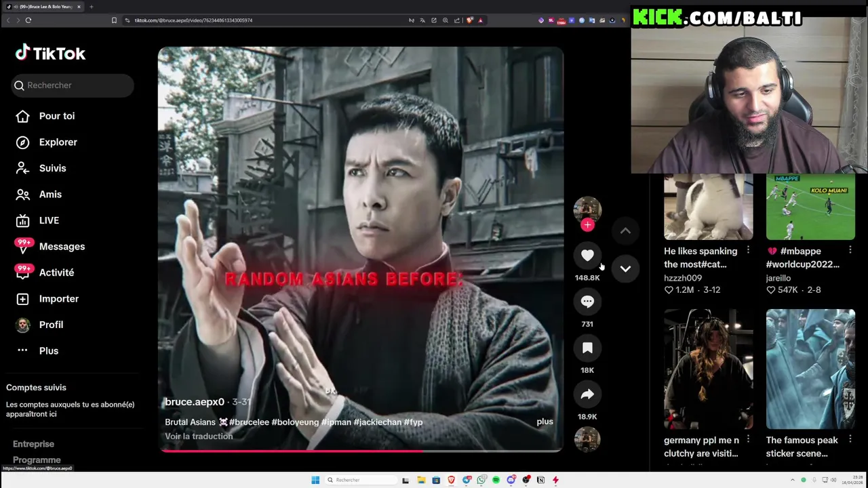Image resolution: width=868 pixels, height=488 pixels.
Task: Click the browser back arrow
Action: coord(8,20)
